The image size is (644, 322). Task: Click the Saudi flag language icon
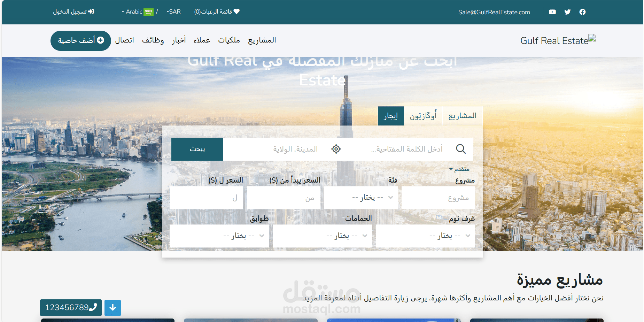149,12
